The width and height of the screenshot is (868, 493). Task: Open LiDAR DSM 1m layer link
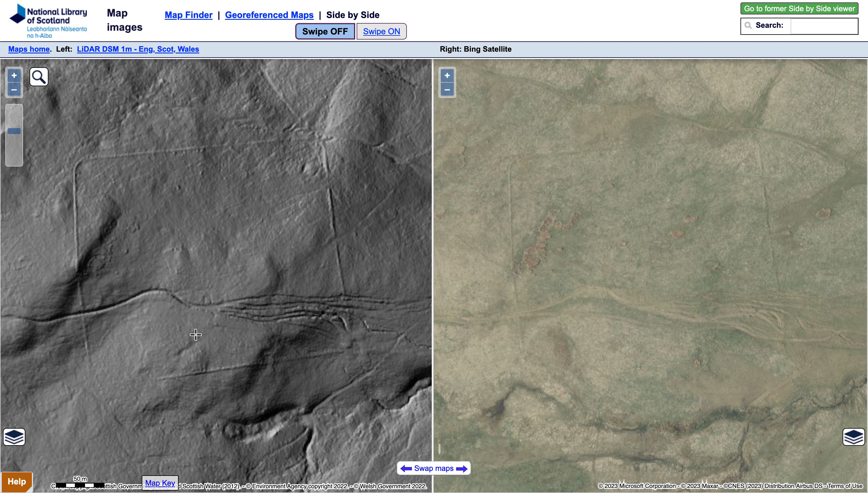tap(138, 49)
